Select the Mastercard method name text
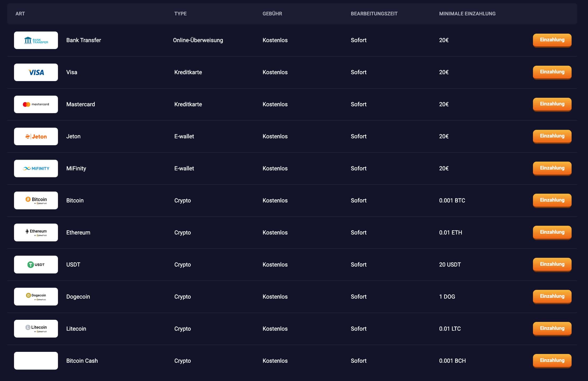 pos(80,104)
